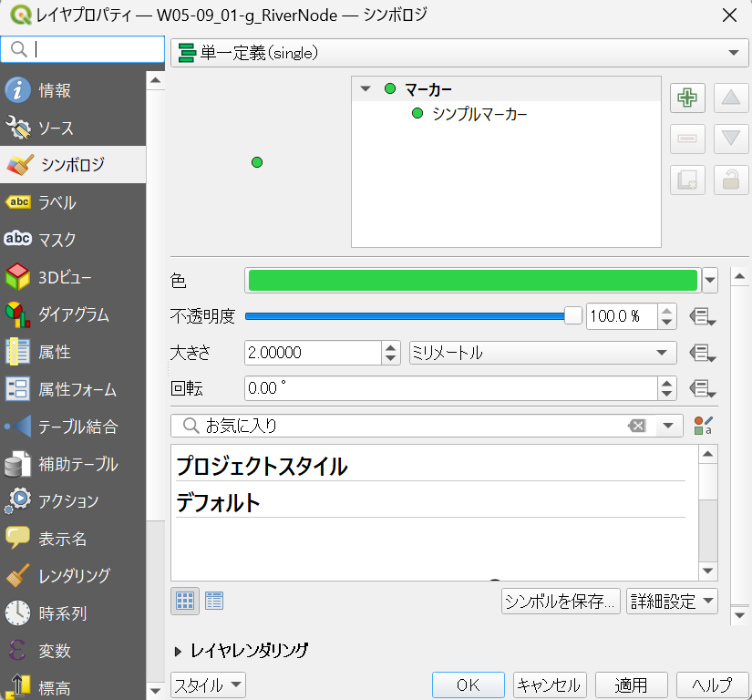
Task: Click デフォルト group heading
Action: point(218,502)
